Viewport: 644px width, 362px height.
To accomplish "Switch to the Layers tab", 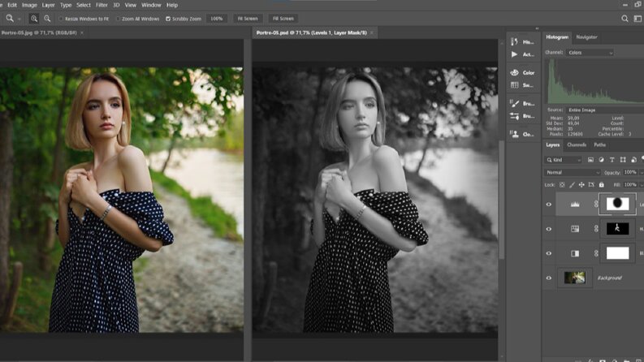I will tap(552, 145).
